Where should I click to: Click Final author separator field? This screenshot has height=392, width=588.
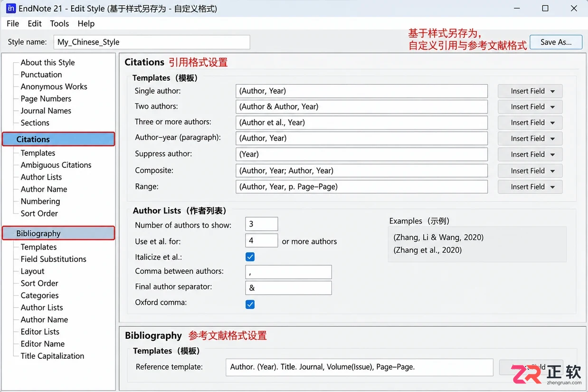tap(288, 287)
